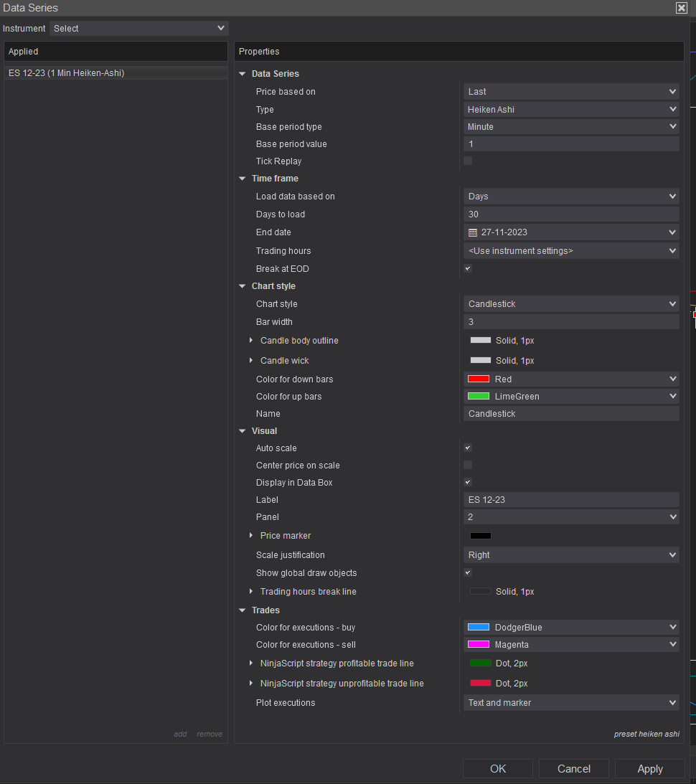The image size is (696, 784).
Task: Click the preset heiken ashi link
Action: coord(646,734)
